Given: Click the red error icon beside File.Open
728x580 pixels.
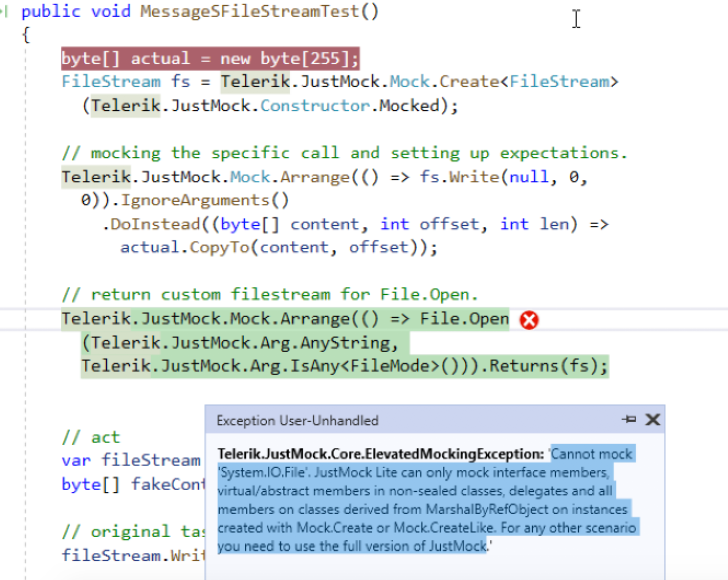Looking at the screenshot, I should pyautogui.click(x=529, y=320).
